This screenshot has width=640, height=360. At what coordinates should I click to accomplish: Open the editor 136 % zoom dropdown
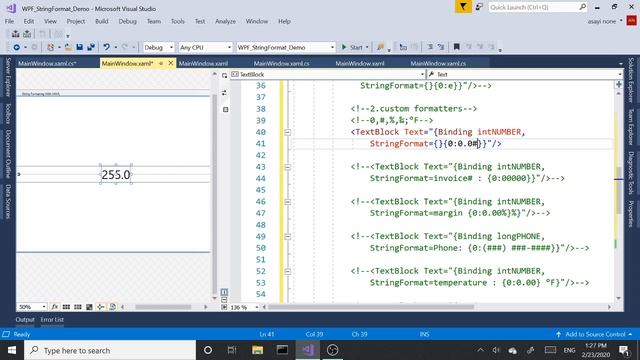[245, 307]
